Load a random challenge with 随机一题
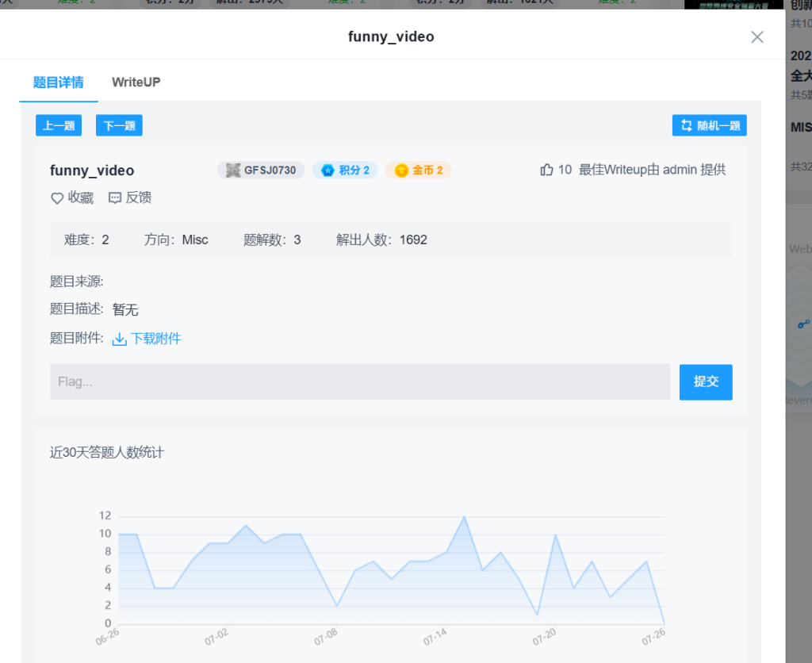Viewport: 812px width, 663px height. [710, 125]
